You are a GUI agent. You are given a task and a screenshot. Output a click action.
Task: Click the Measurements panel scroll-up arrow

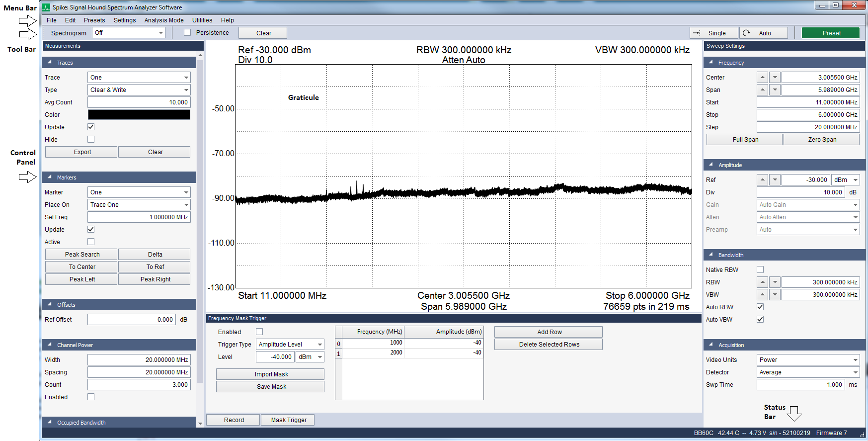tap(200, 55)
